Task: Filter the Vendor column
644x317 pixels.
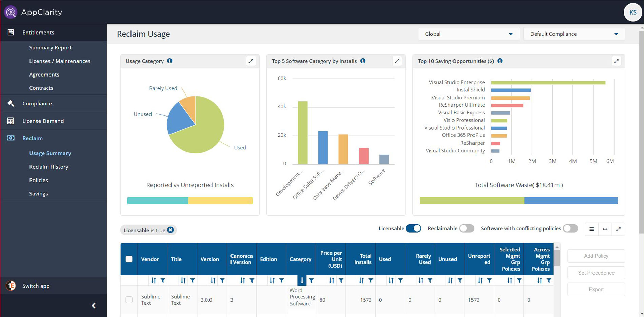Action: tap(163, 280)
